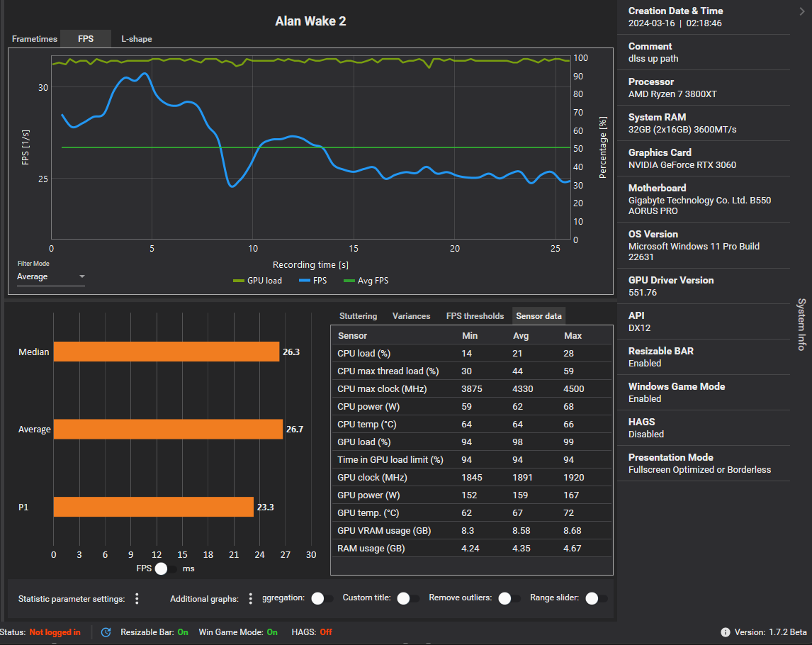Click GPU VRAM max value 8.68
Image resolution: width=812 pixels, height=645 pixels.
pyautogui.click(x=573, y=530)
